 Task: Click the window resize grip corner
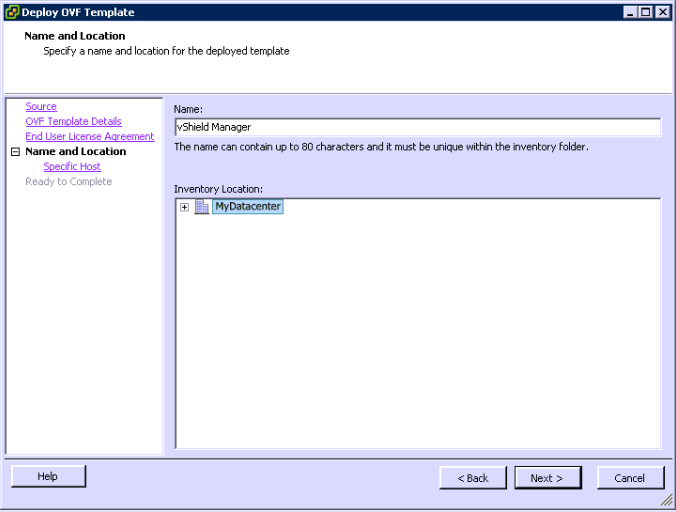(x=667, y=501)
